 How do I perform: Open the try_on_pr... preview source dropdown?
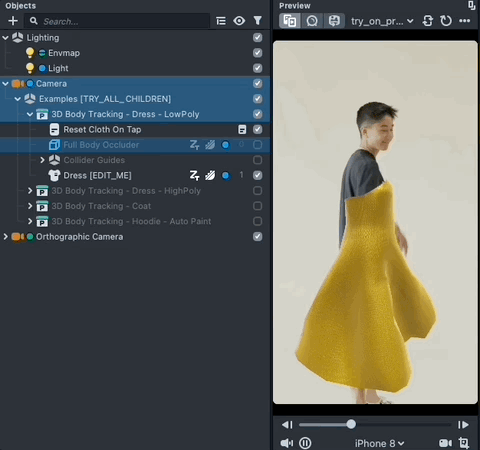pos(382,21)
